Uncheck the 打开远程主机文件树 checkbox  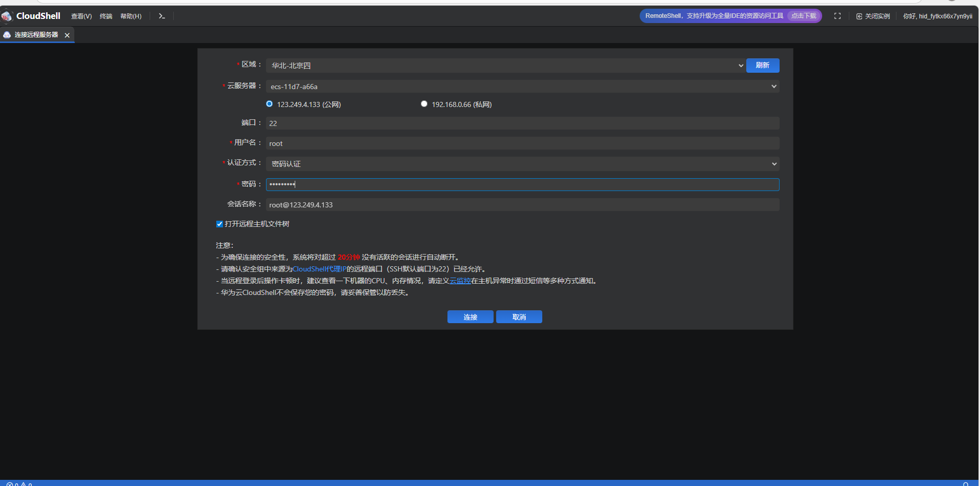coord(219,224)
